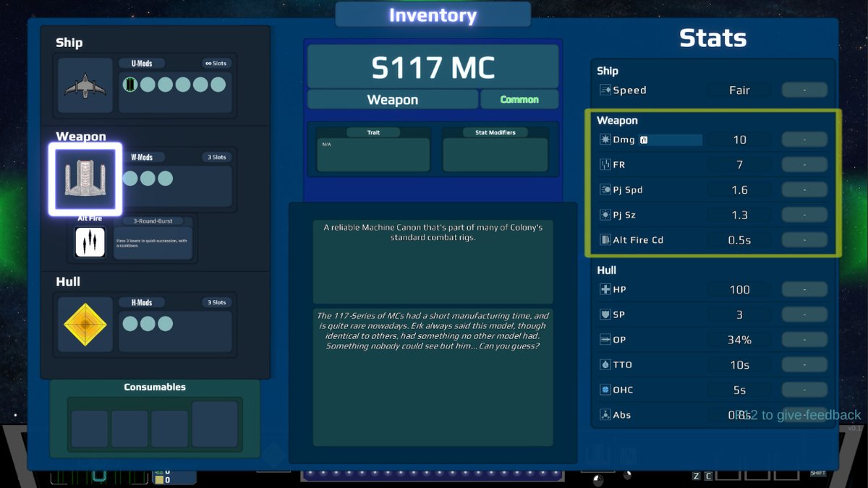The height and width of the screenshot is (488, 868).
Task: Click the dash button in Alt Fire Cd row
Action: point(804,240)
